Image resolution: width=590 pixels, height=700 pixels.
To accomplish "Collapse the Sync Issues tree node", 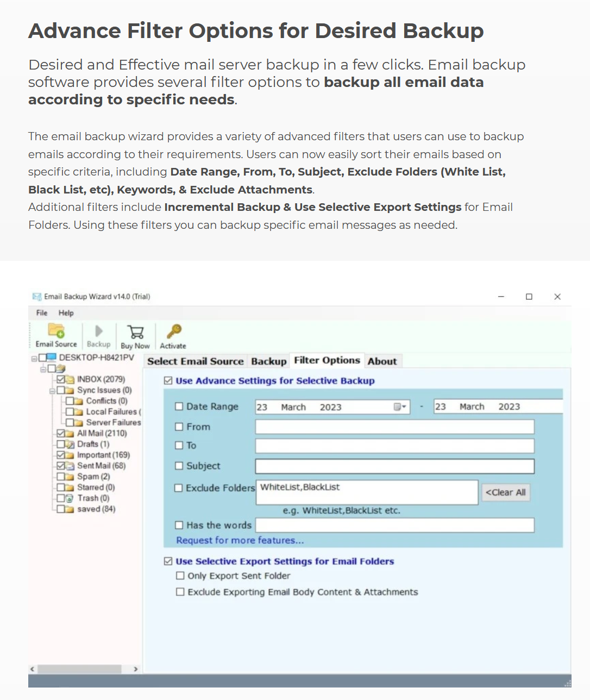I will click(52, 391).
